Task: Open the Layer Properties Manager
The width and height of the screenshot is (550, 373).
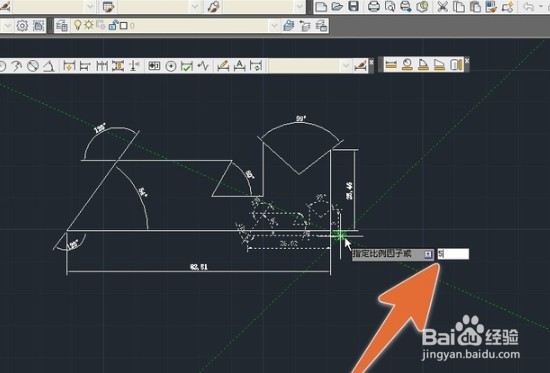Action: [62, 26]
